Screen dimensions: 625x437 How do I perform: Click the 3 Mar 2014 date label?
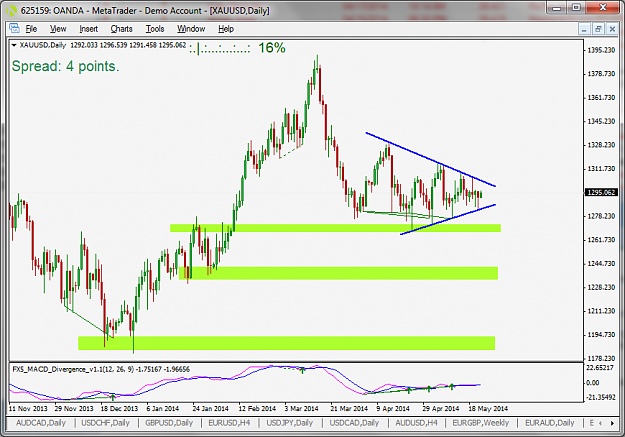[x=301, y=409]
